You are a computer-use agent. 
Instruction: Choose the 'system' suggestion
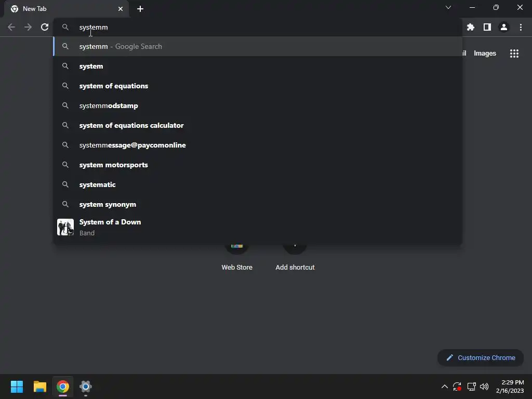point(258,66)
